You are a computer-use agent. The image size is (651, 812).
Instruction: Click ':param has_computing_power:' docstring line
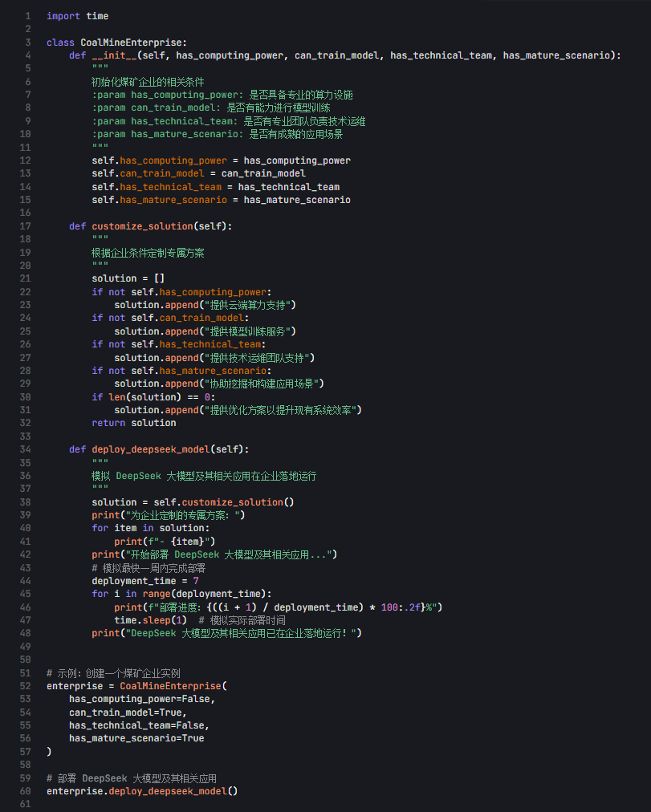[222, 95]
